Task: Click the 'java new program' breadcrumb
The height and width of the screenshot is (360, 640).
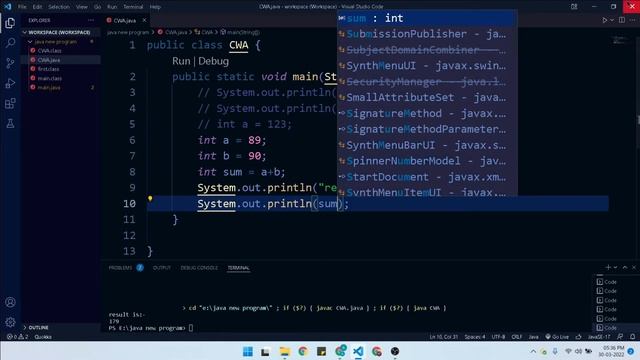Action: (128, 32)
